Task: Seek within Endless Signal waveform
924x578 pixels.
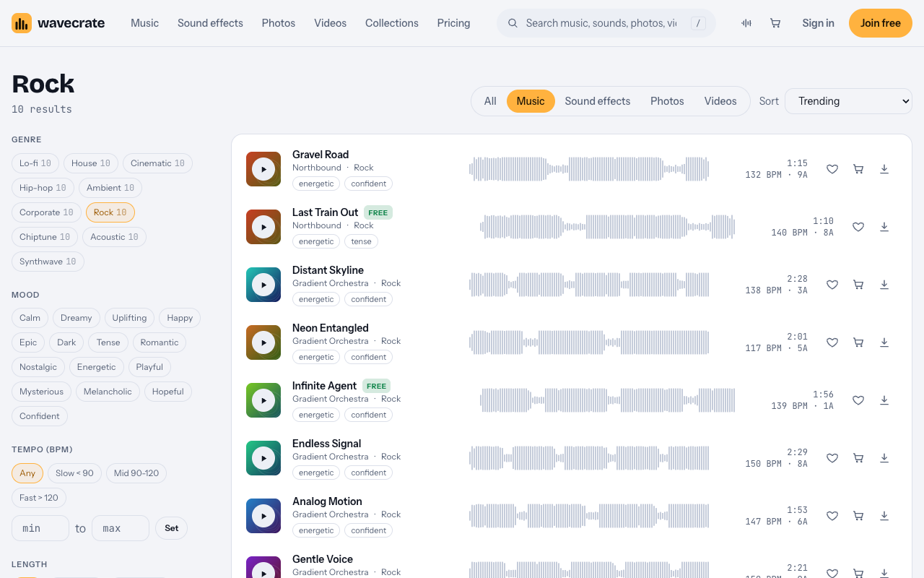Action: coord(589,458)
